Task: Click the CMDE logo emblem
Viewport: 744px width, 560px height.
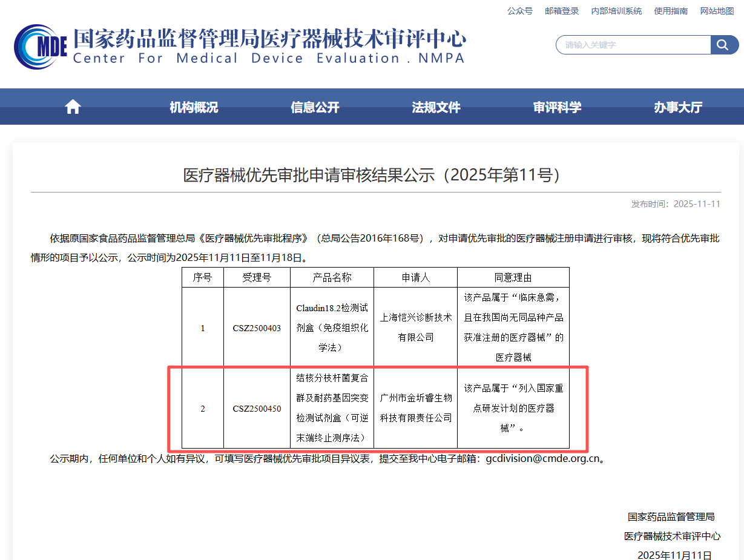Action: (40, 47)
